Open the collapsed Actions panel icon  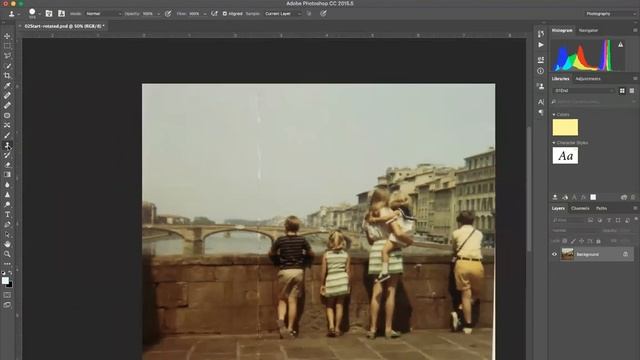(x=541, y=44)
